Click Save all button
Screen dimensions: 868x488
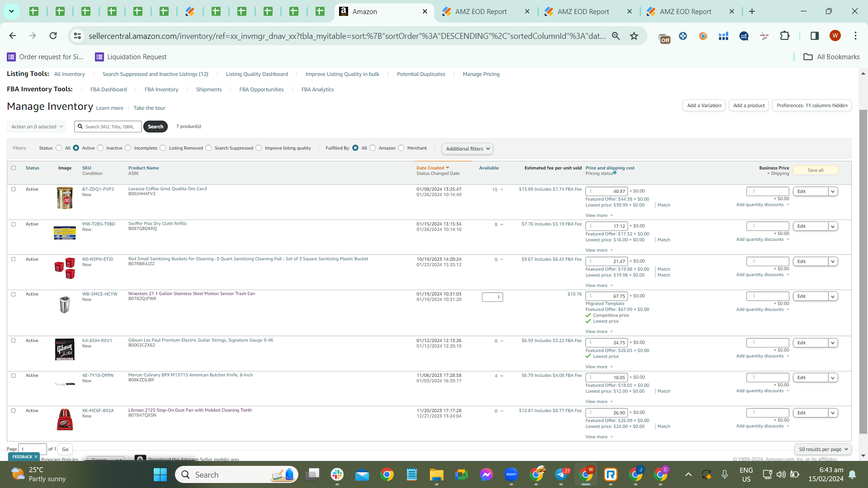pos(816,170)
